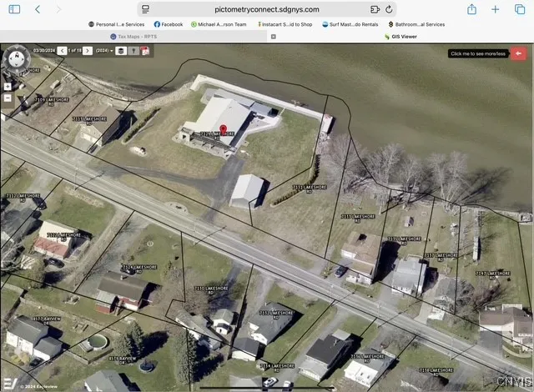
Task: Click the compass navigation control
Action: point(16,60)
